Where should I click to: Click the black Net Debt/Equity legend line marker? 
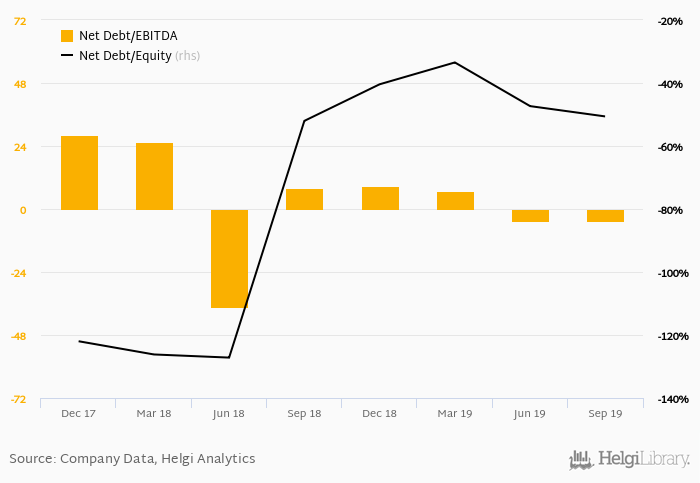(67, 56)
